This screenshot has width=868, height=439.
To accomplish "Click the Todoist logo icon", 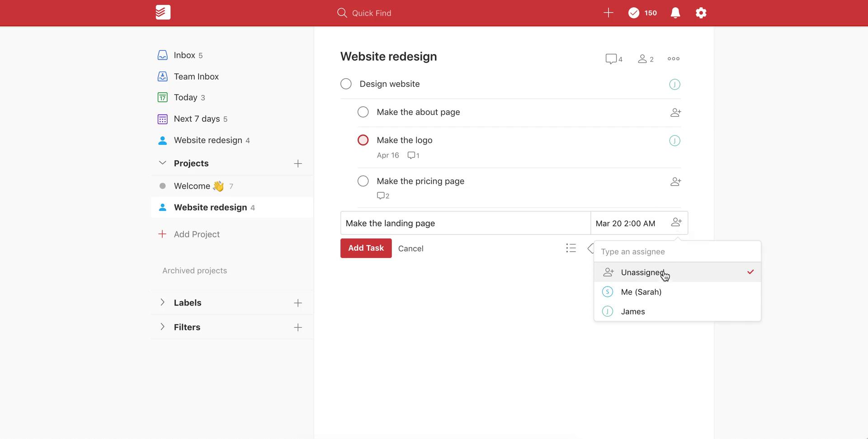I will click(163, 12).
